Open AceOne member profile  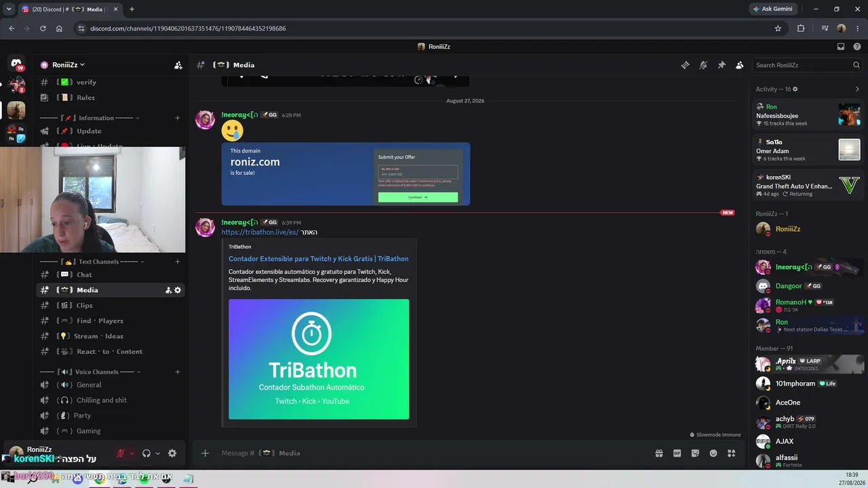(808, 403)
